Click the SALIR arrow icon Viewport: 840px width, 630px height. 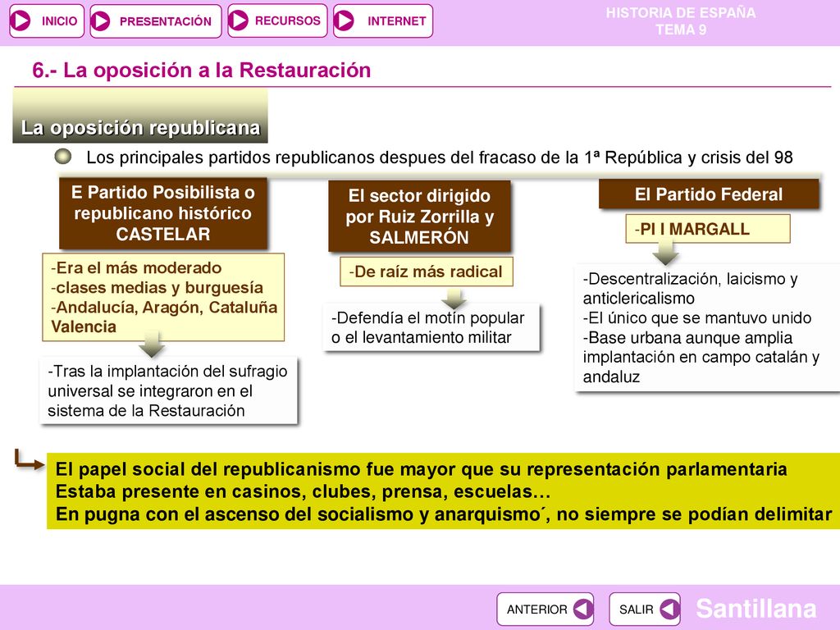[x=669, y=609]
